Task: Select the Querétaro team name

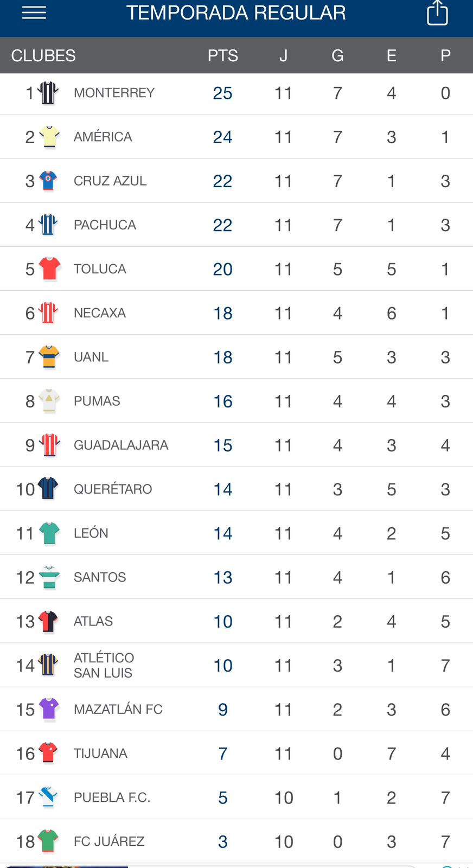Action: coord(113,489)
